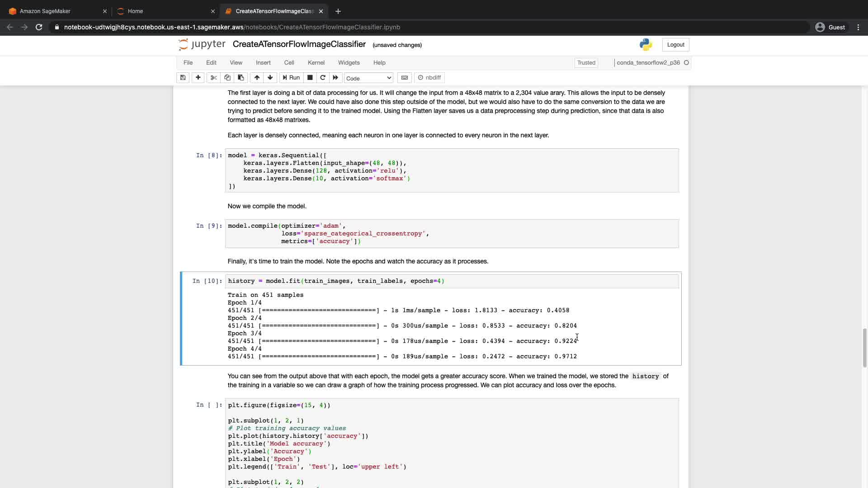Switch to the Amazon SageMaker tab
The width and height of the screenshot is (868, 488).
[45, 11]
